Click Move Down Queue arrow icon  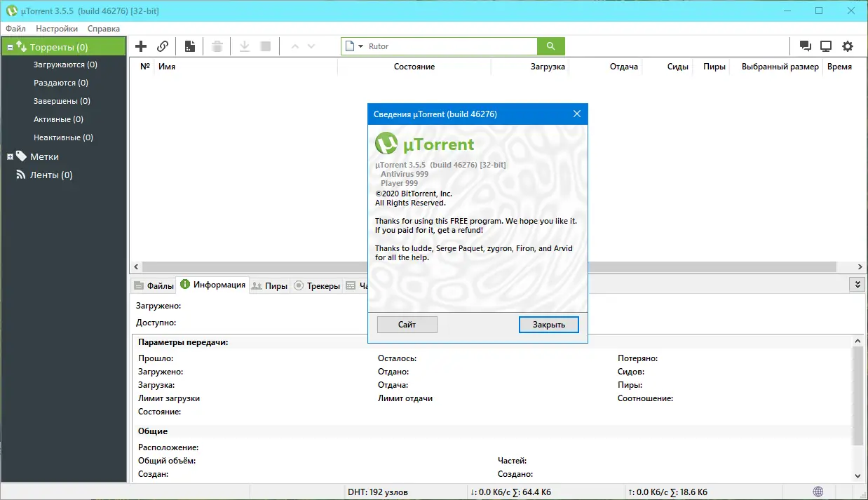tap(311, 46)
